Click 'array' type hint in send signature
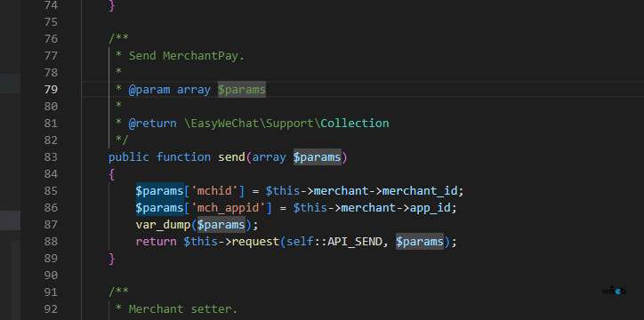644x320 pixels. (269, 157)
